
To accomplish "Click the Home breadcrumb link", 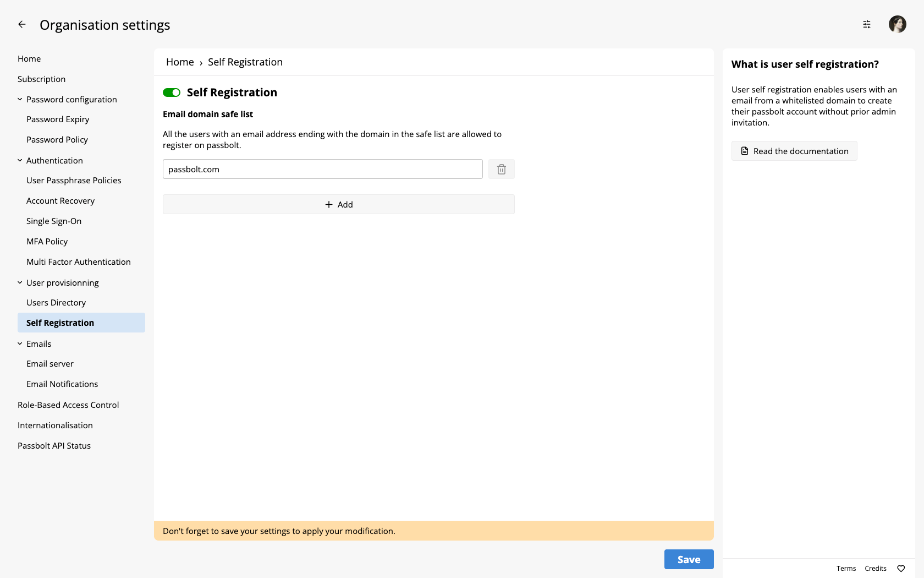I will pyautogui.click(x=180, y=62).
